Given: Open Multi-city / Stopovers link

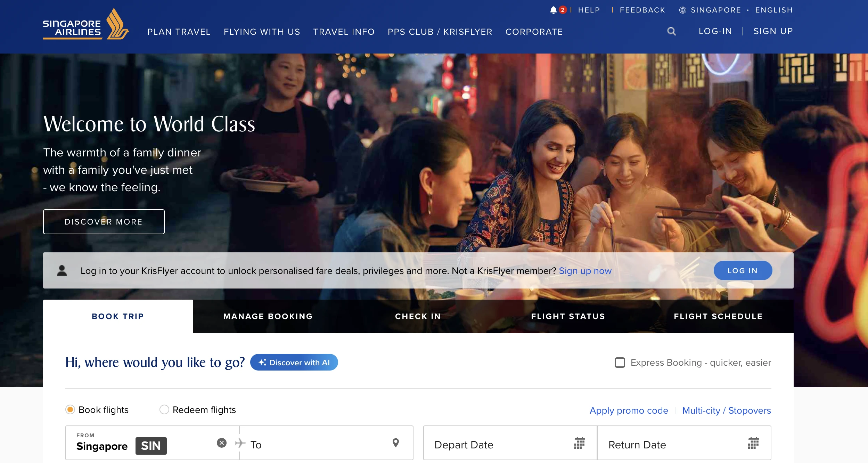Looking at the screenshot, I should pos(727,411).
